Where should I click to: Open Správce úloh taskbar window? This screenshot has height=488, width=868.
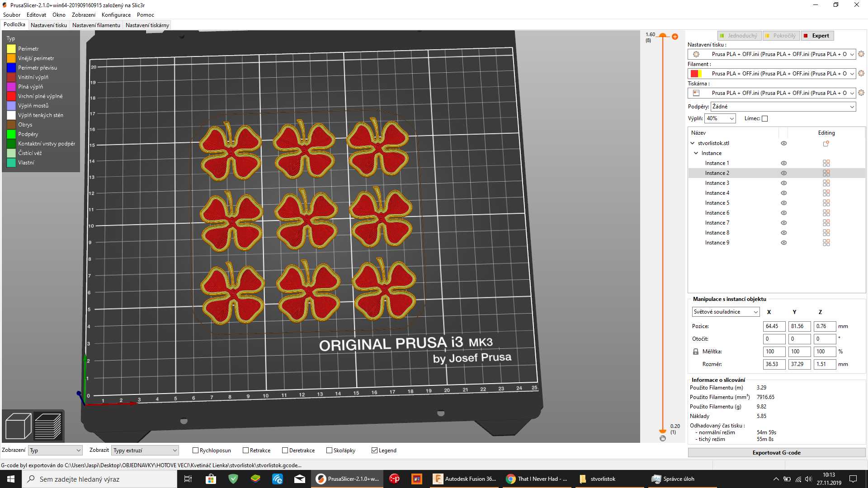click(683, 479)
